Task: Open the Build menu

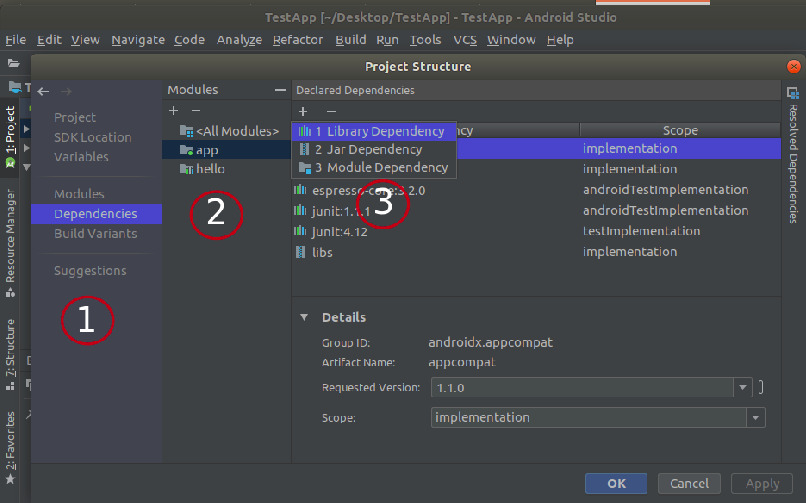Action: (x=351, y=40)
